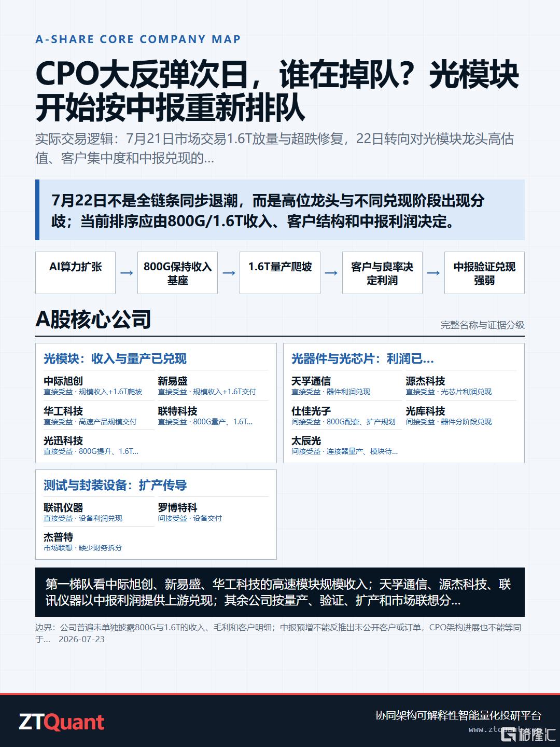Click 测试与封装设备：扩产传导 section header

pos(115,485)
